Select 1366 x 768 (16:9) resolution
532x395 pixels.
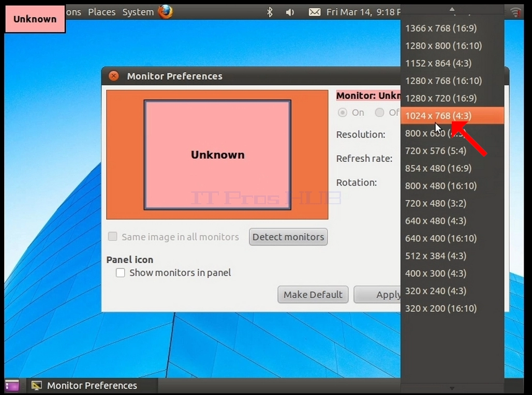coord(452,28)
